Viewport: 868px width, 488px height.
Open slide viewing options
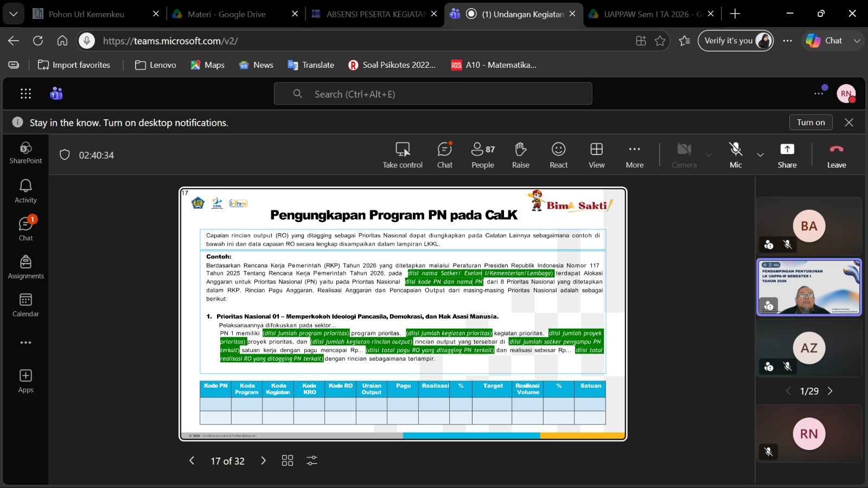tap(312, 460)
